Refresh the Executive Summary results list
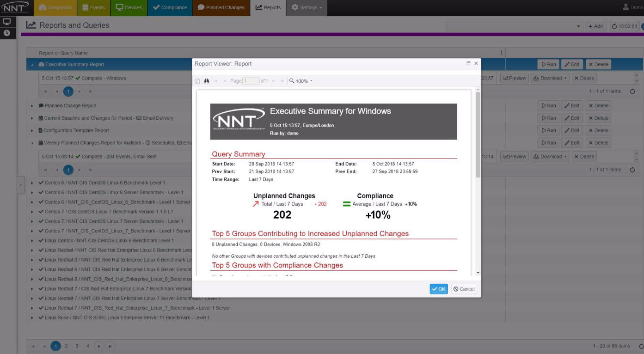Screen dimensions: 644x354 click(x=632, y=92)
